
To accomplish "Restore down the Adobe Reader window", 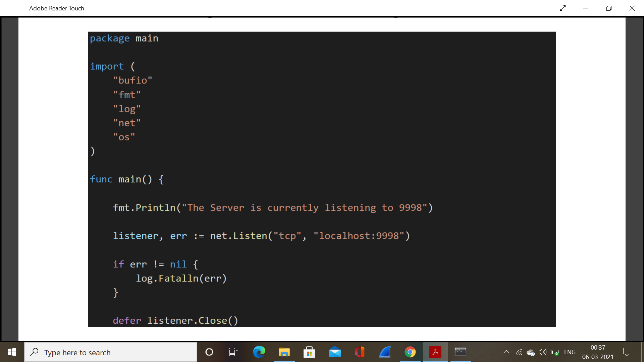I will pos(609,8).
